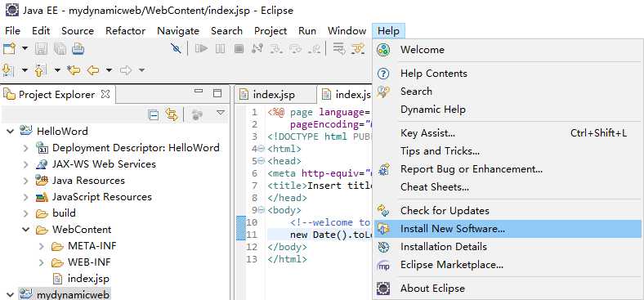Click the Step Return icon
The width and height of the screenshot is (644, 300).
click(x=314, y=49)
